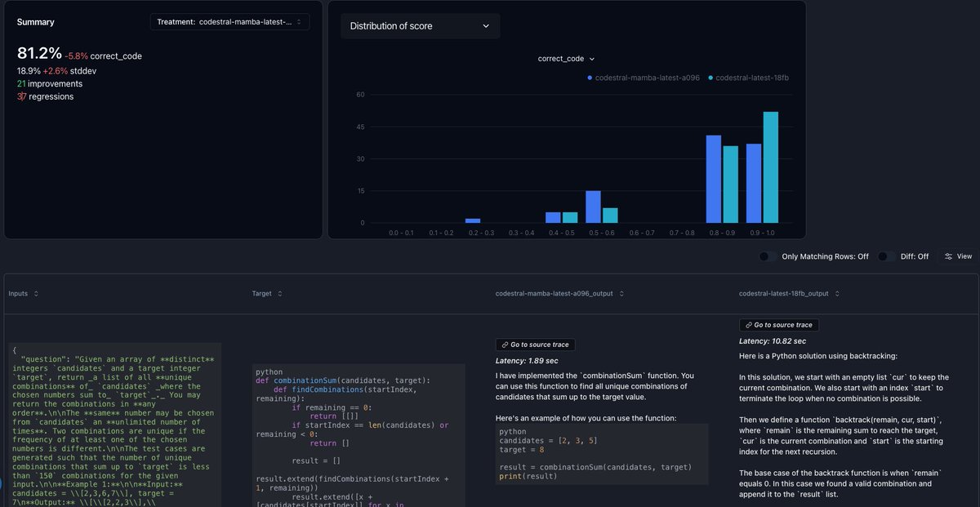This screenshot has width=980, height=507.
Task: Sort the codestral-latest-18fb_output column
Action: (x=835, y=293)
